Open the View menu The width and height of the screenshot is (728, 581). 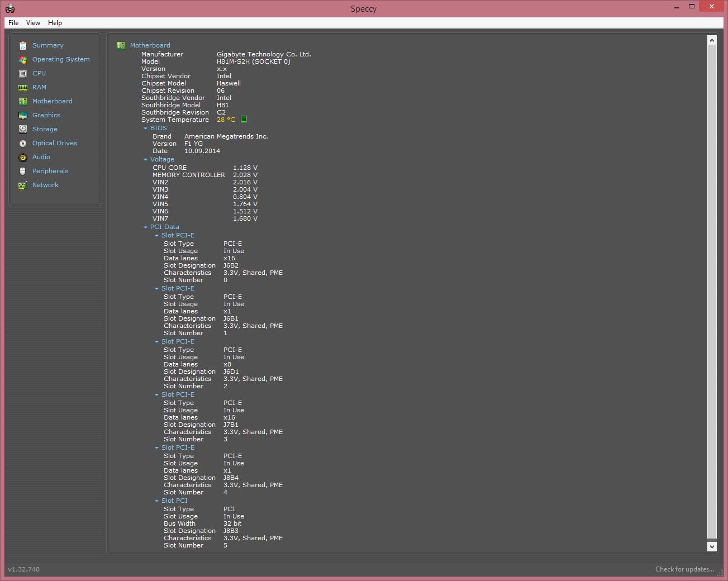click(33, 23)
